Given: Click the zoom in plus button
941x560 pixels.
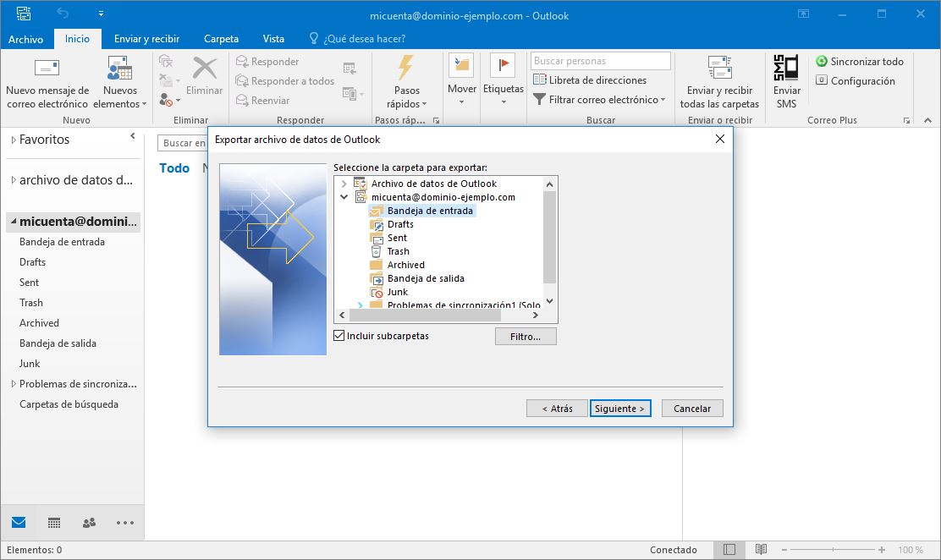Looking at the screenshot, I should [882, 549].
